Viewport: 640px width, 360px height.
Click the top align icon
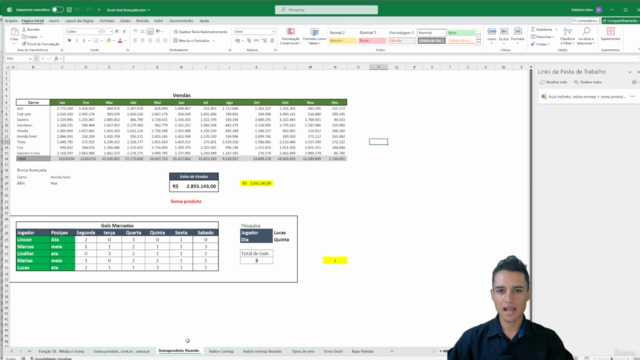tap(135, 31)
